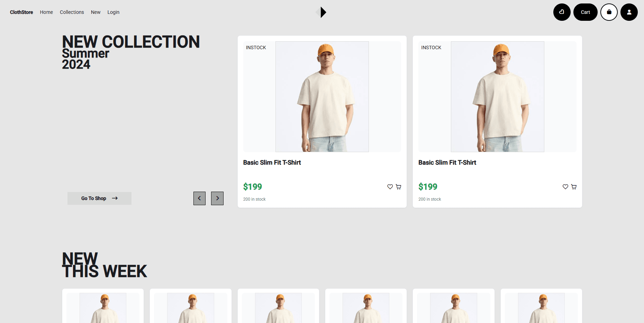Click the Login link in navbar
Viewport: 644px width, 323px height.
(x=113, y=12)
